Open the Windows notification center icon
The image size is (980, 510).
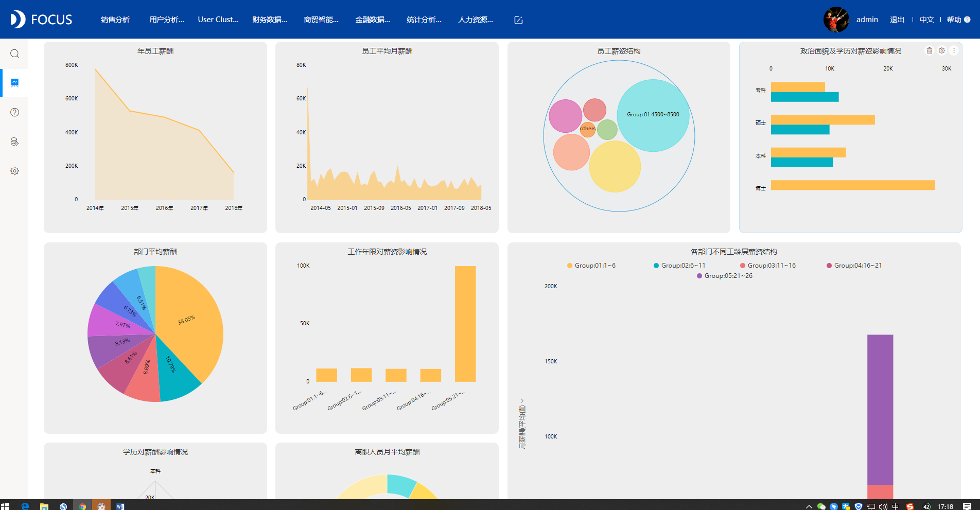(967, 506)
